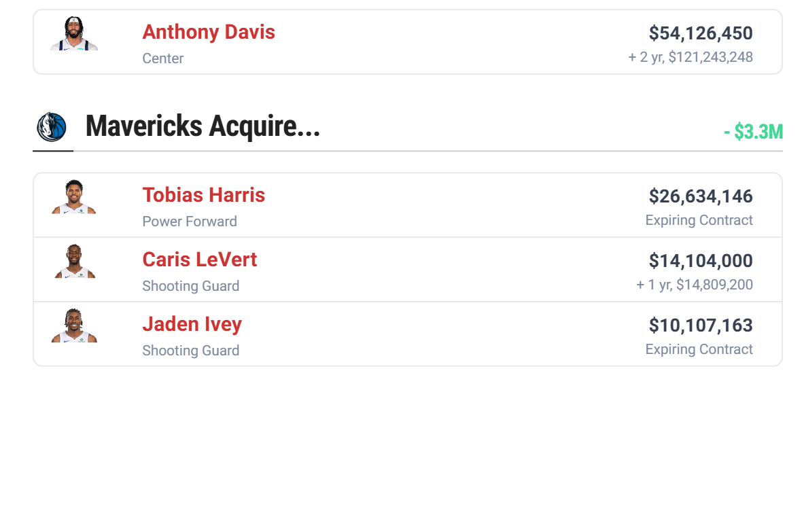
Task: Click the +1 yr, $14,809,200 contract detail
Action: (694, 285)
